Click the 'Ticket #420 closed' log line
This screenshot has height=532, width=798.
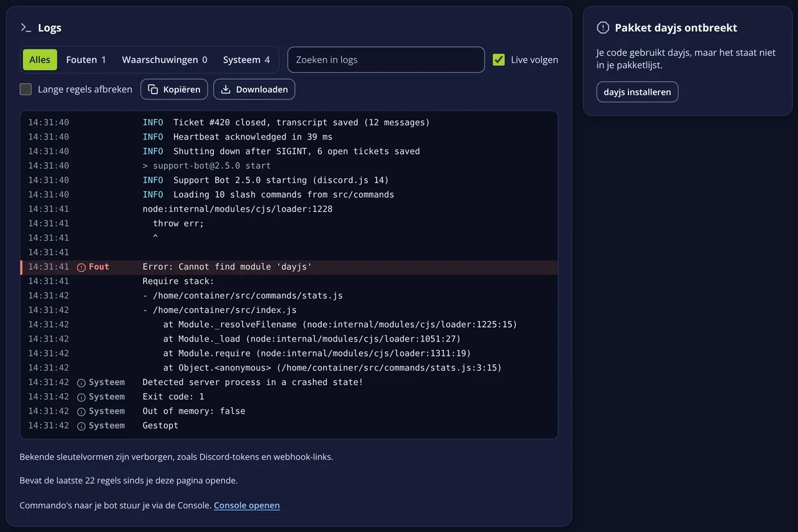(289, 123)
